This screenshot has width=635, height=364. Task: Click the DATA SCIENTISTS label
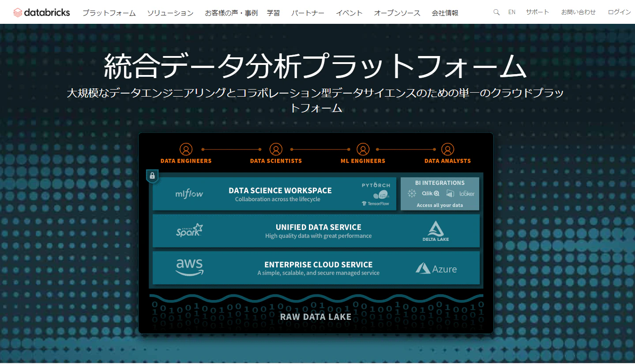(x=276, y=161)
